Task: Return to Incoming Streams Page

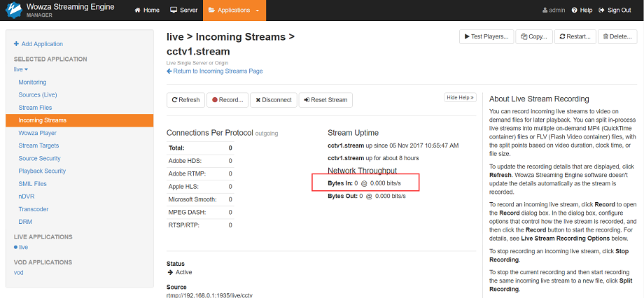Action: click(214, 71)
